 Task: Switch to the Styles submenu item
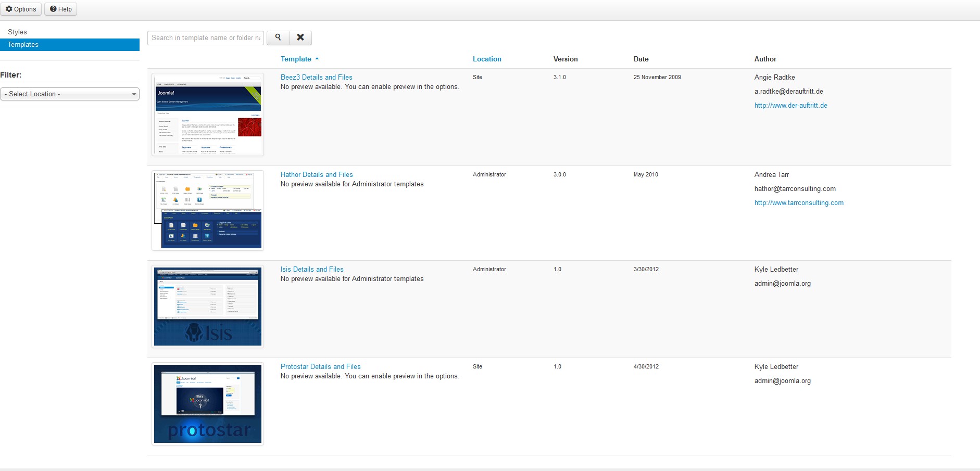(17, 32)
